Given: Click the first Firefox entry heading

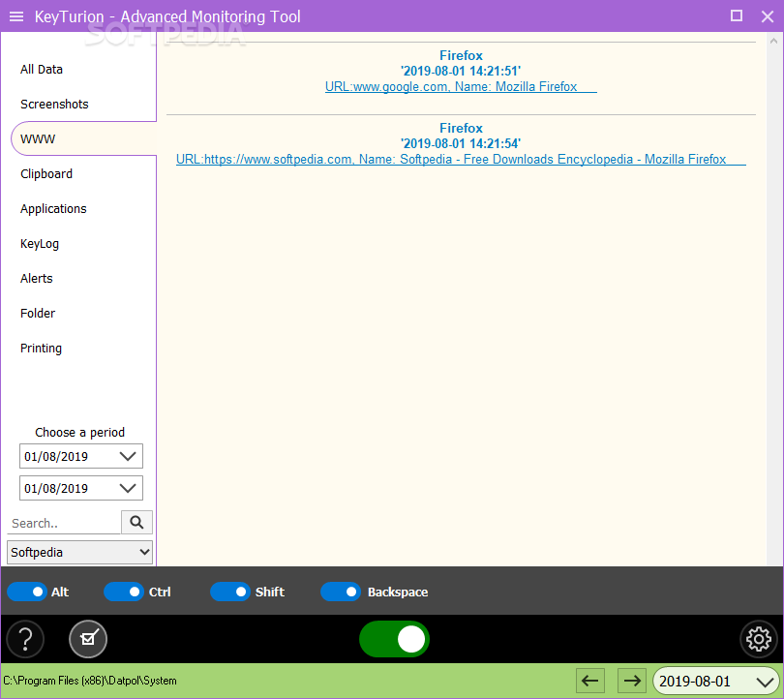Looking at the screenshot, I should [x=461, y=55].
